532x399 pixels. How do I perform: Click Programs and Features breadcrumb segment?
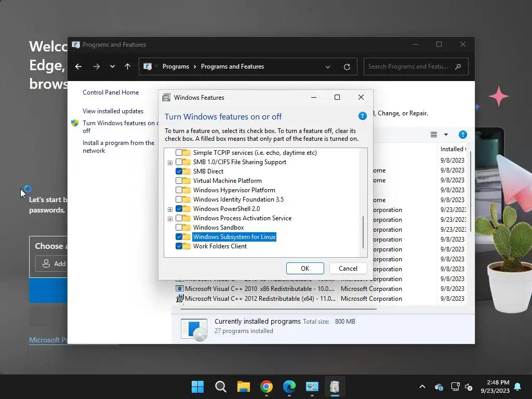[232, 66]
